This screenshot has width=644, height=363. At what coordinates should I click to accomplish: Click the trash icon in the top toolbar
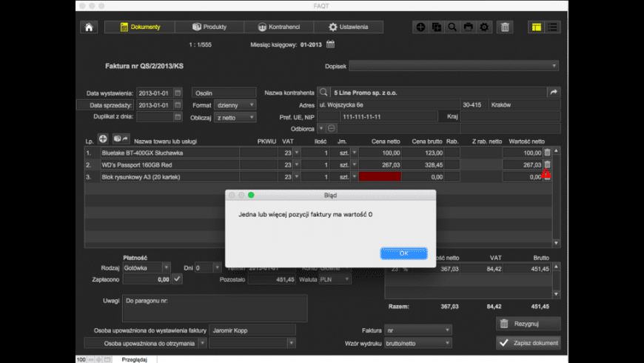(x=505, y=27)
